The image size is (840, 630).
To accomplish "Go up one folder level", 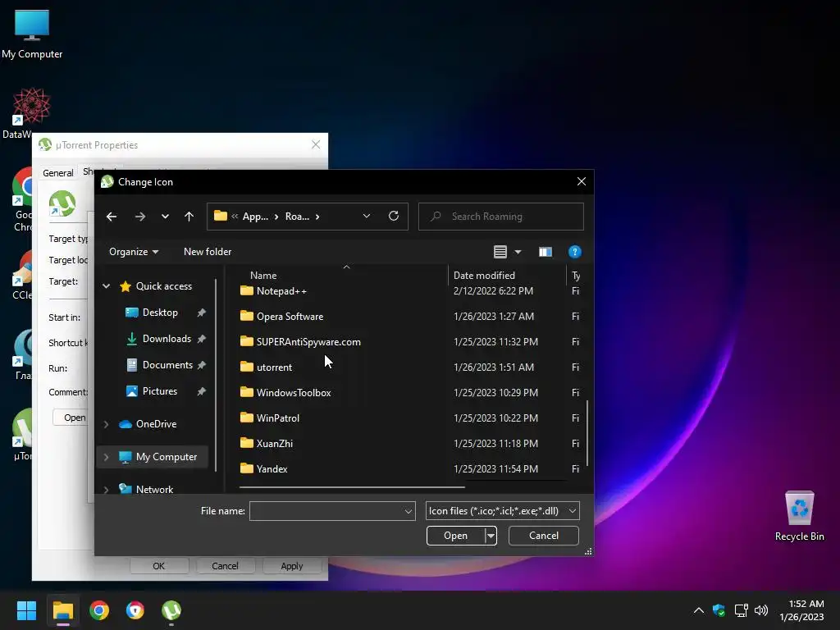I will tap(189, 217).
